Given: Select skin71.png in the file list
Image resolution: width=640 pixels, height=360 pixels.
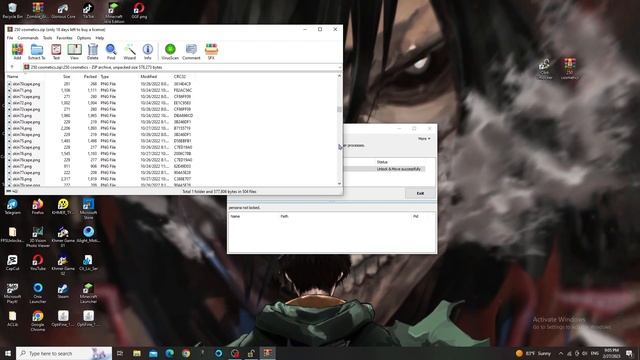Looking at the screenshot, I should [x=22, y=90].
